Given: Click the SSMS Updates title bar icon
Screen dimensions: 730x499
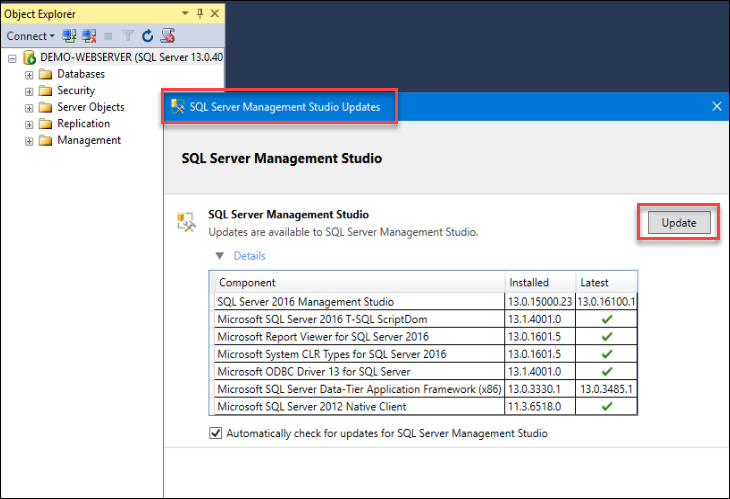Looking at the screenshot, I should pos(177,107).
